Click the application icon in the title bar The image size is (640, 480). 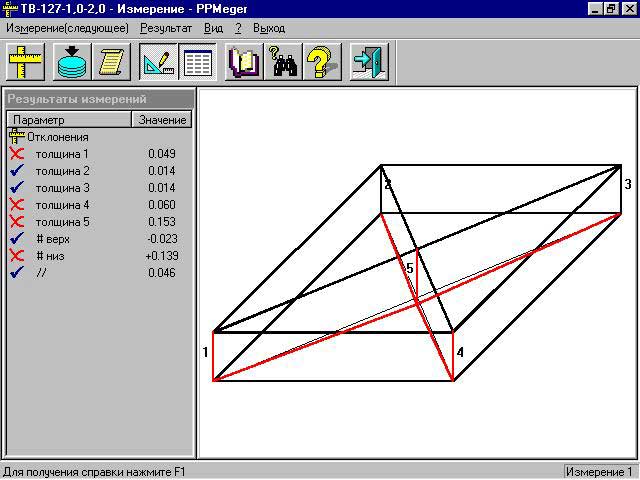pos(9,9)
